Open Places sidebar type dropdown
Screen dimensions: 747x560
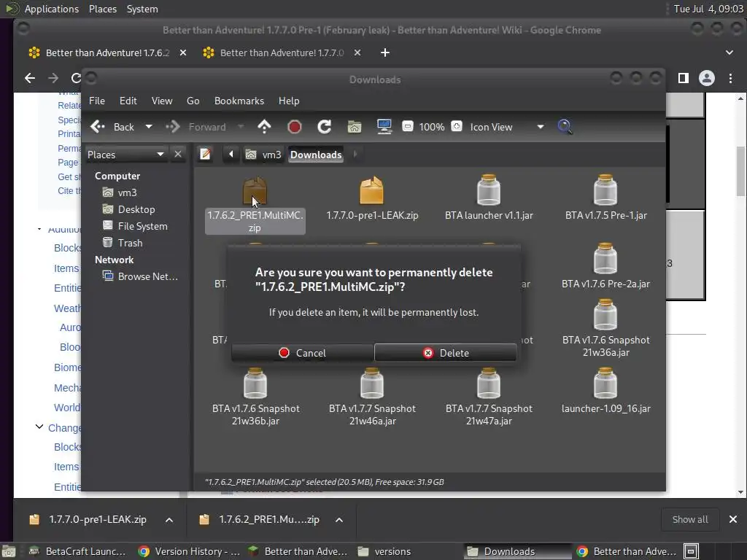click(x=125, y=155)
